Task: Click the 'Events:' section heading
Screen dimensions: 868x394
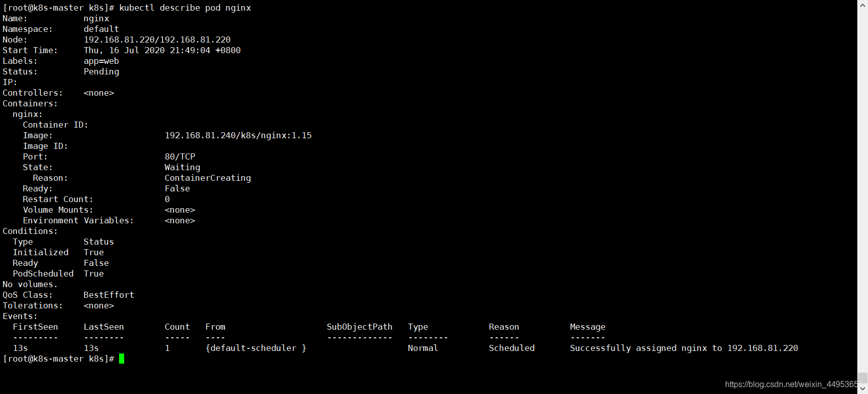Action: [20, 316]
